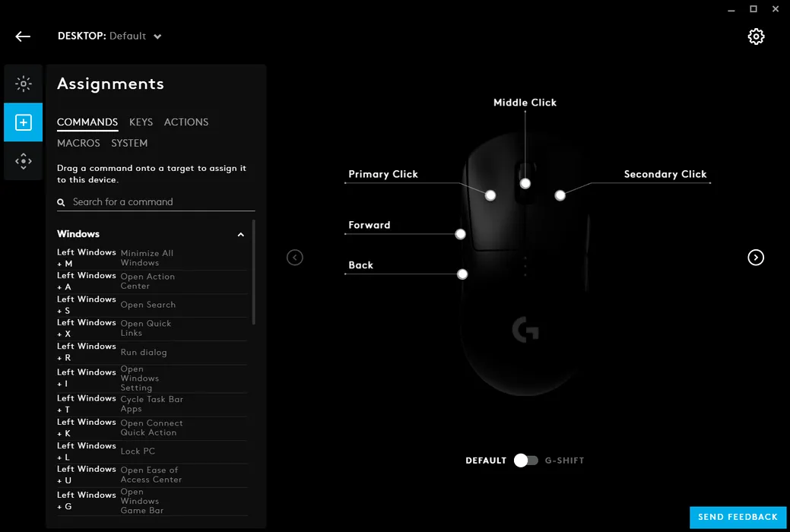This screenshot has height=532, width=790.
Task: Open the LIGHTSYNC lighting sidebar icon
Action: pyautogui.click(x=23, y=84)
